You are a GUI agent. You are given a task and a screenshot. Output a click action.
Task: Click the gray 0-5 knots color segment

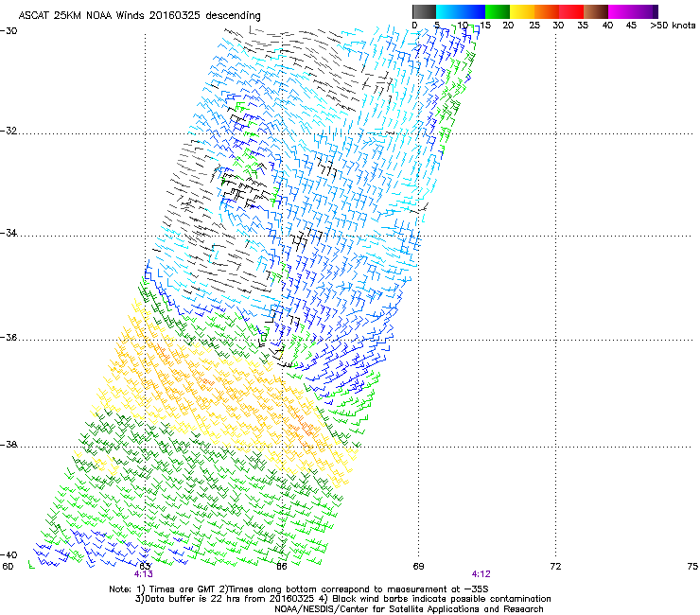(424, 11)
